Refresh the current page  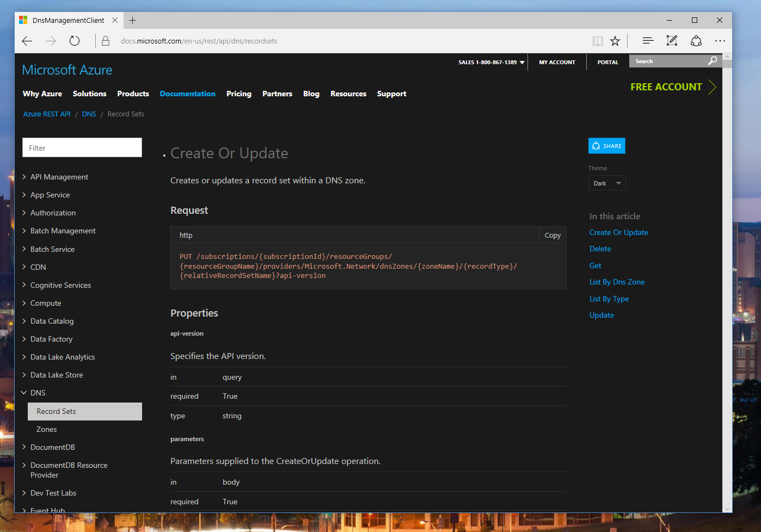pos(75,41)
